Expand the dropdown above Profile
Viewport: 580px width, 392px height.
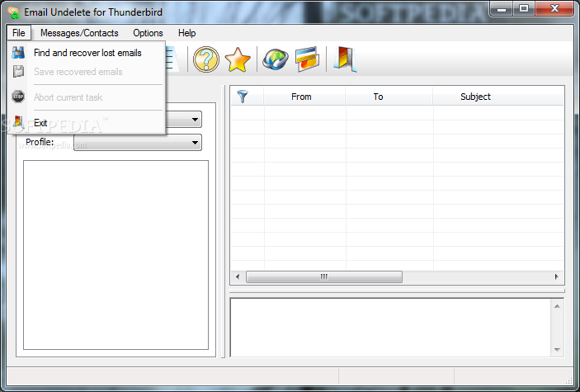[x=195, y=120]
